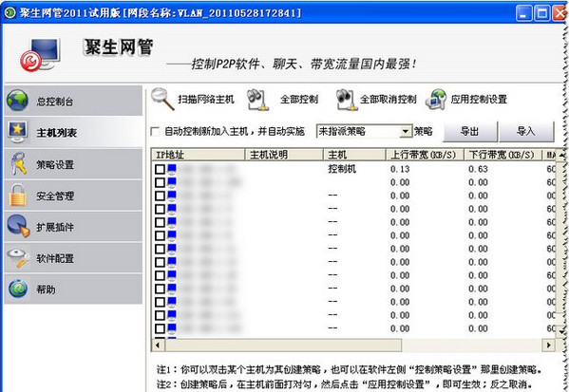Open 策略设置 via its keys icon
The image size is (569, 392).
tap(18, 164)
